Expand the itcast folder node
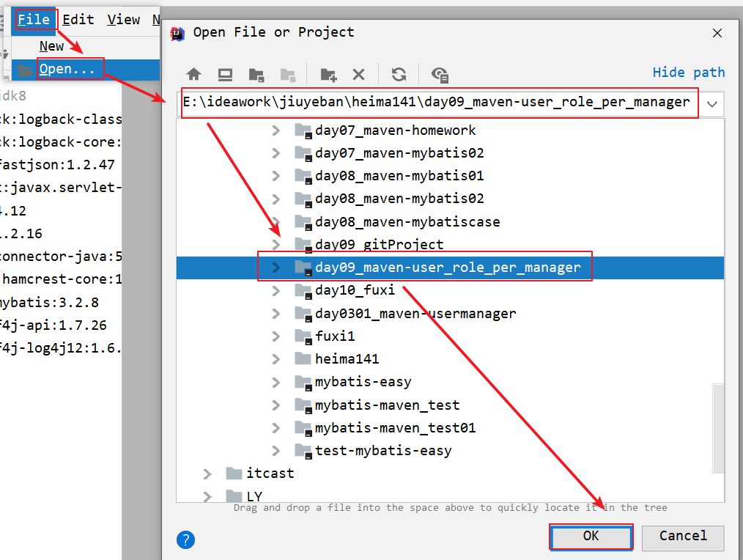Screen dimensions: 743x560 click(207, 474)
